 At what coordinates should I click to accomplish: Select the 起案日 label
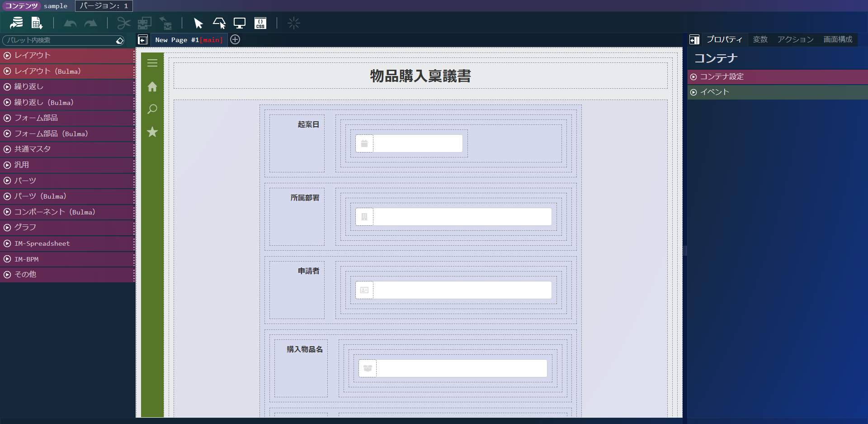(x=308, y=124)
